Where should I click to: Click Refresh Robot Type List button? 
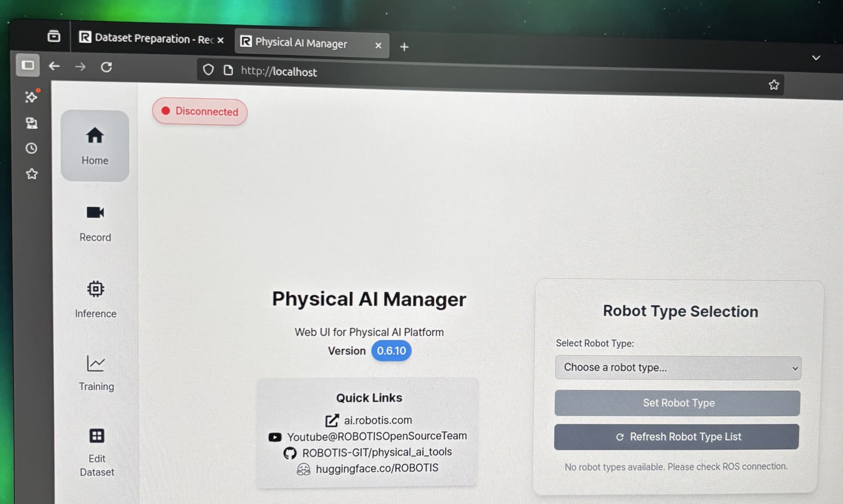pos(677,436)
